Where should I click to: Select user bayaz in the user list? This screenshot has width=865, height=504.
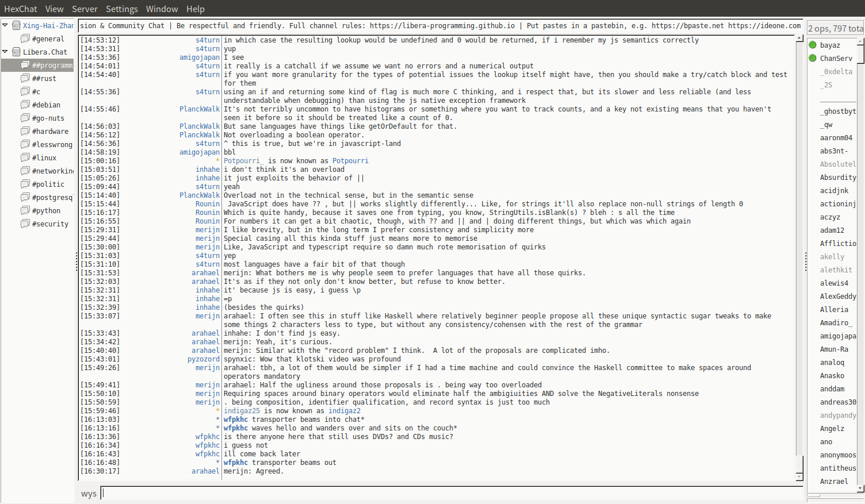(830, 45)
